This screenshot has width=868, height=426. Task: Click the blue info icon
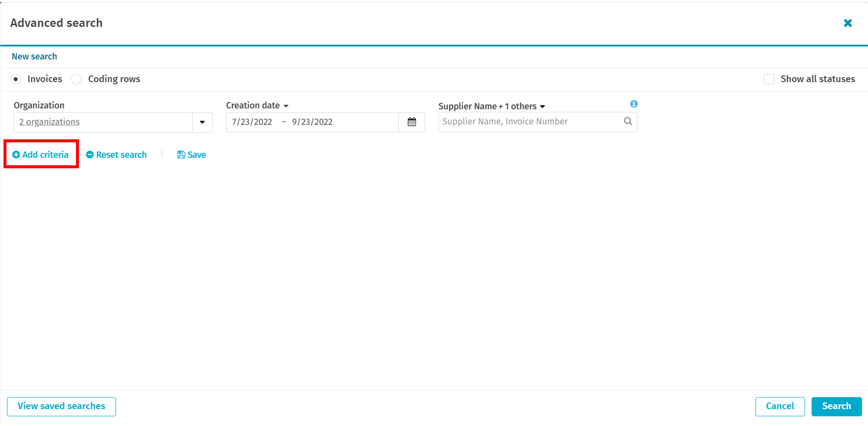(634, 104)
